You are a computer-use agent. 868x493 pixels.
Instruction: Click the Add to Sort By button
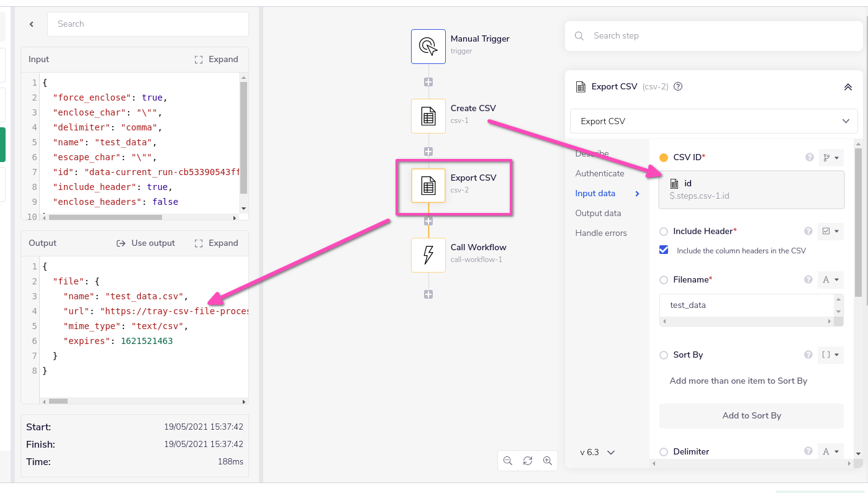coord(751,415)
